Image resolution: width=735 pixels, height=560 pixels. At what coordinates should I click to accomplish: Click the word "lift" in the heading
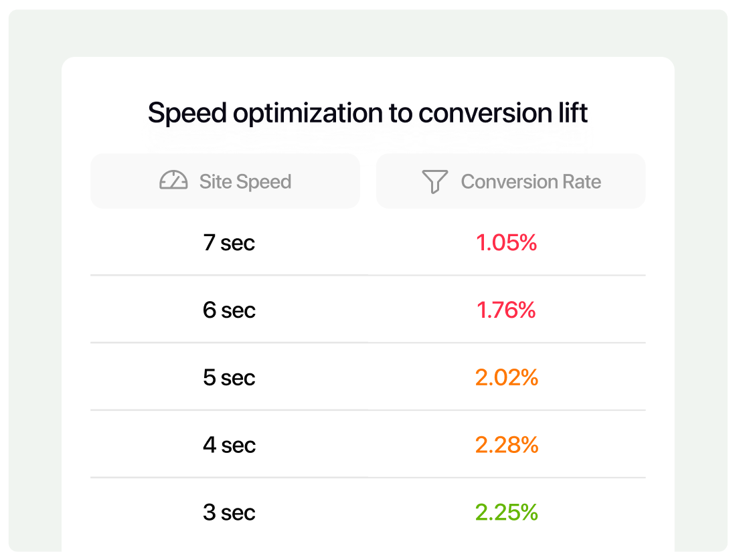point(572,114)
